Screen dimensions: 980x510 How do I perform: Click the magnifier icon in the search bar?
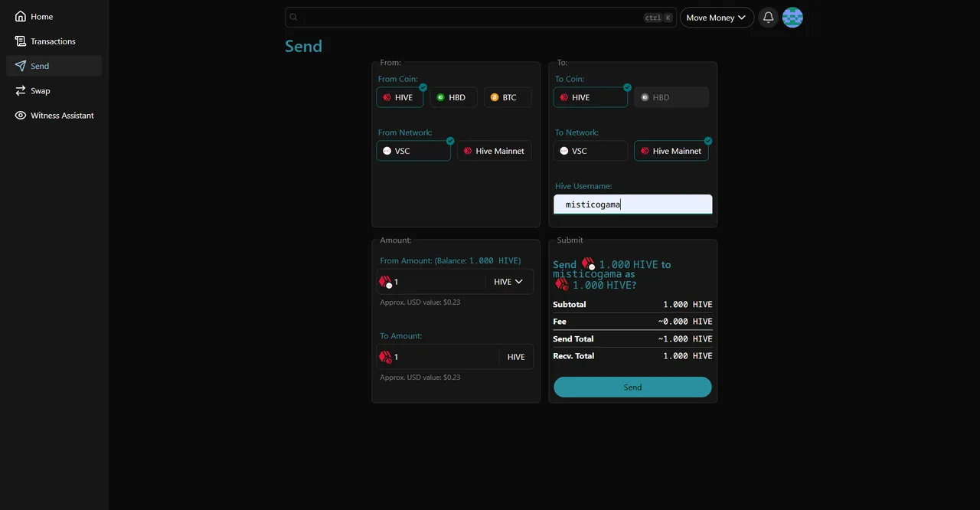(x=293, y=18)
